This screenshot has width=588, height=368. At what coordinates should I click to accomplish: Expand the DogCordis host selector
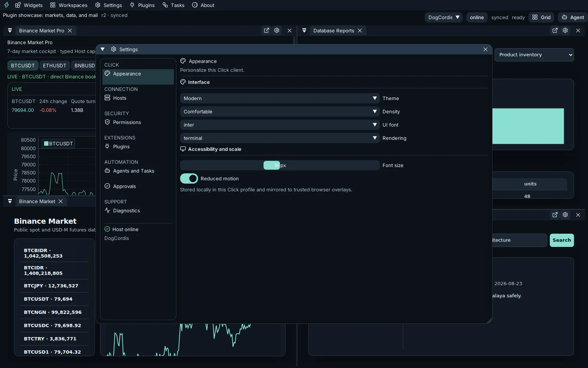point(444,17)
